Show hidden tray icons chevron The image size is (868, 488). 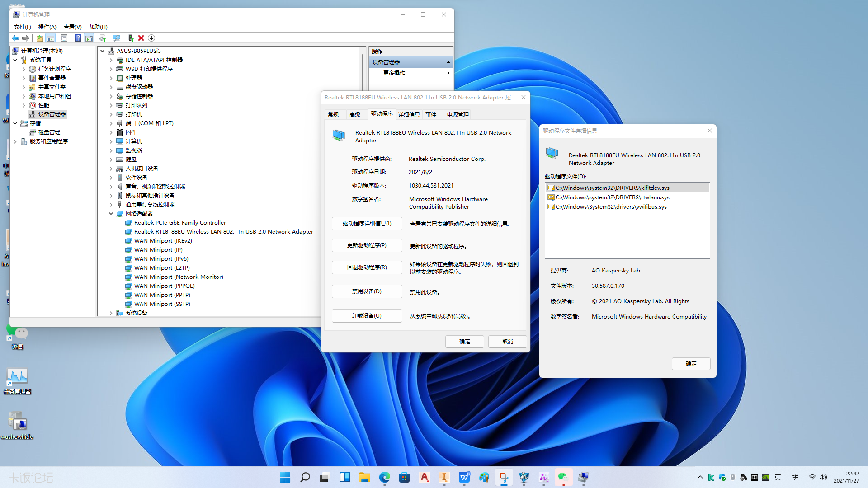(x=700, y=477)
